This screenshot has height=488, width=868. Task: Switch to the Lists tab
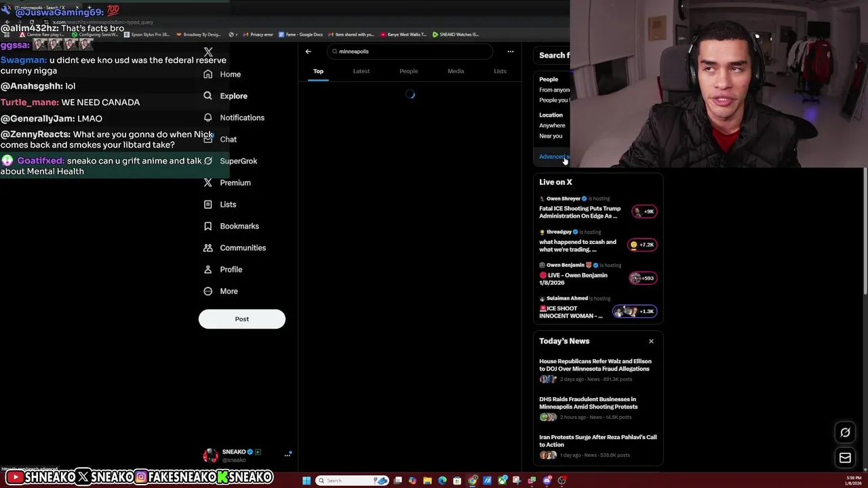[x=500, y=71]
